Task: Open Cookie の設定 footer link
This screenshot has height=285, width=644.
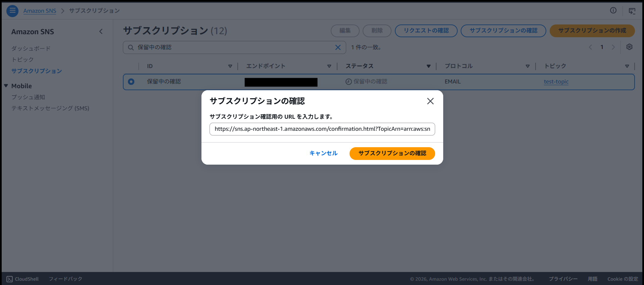Action: 623,279
